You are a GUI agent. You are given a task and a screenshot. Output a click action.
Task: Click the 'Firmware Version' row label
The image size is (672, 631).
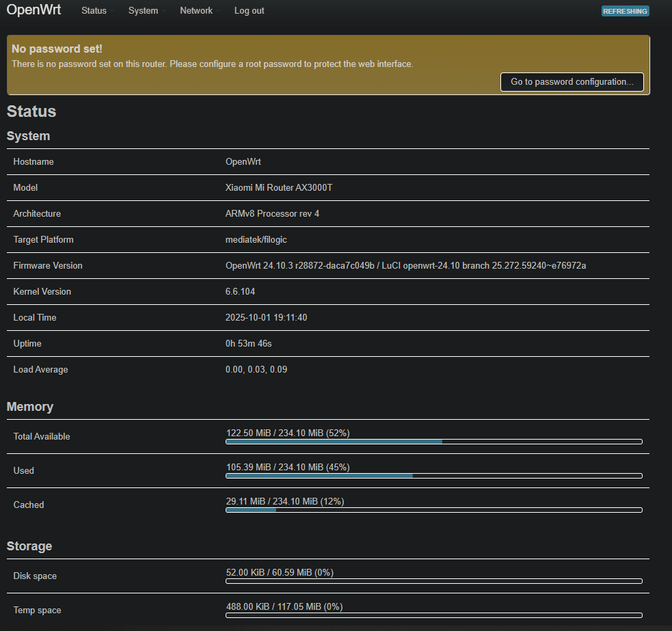click(48, 266)
